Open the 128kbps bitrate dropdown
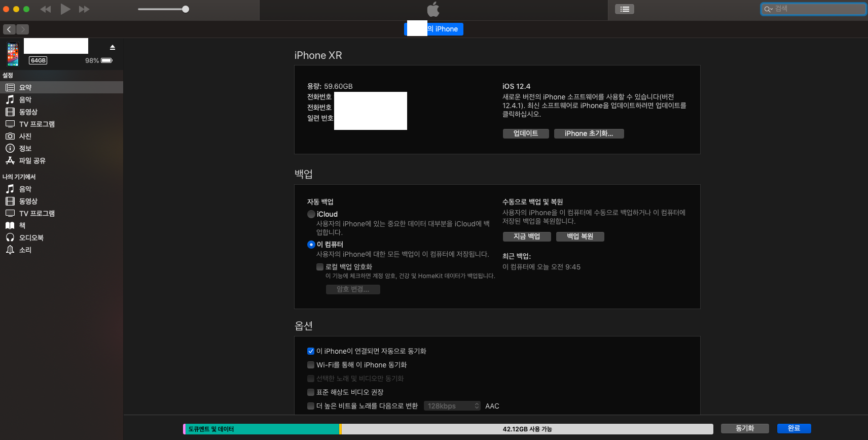The height and width of the screenshot is (440, 868). pyautogui.click(x=452, y=406)
